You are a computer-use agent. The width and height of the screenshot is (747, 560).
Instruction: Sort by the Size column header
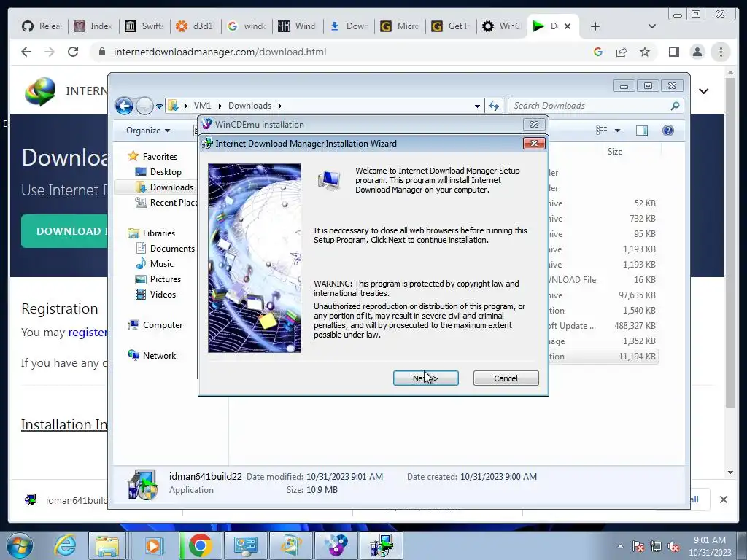coord(614,152)
